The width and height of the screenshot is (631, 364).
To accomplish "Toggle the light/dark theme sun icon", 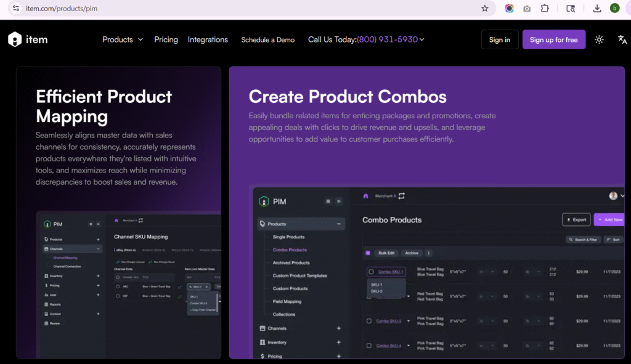I will tap(599, 39).
